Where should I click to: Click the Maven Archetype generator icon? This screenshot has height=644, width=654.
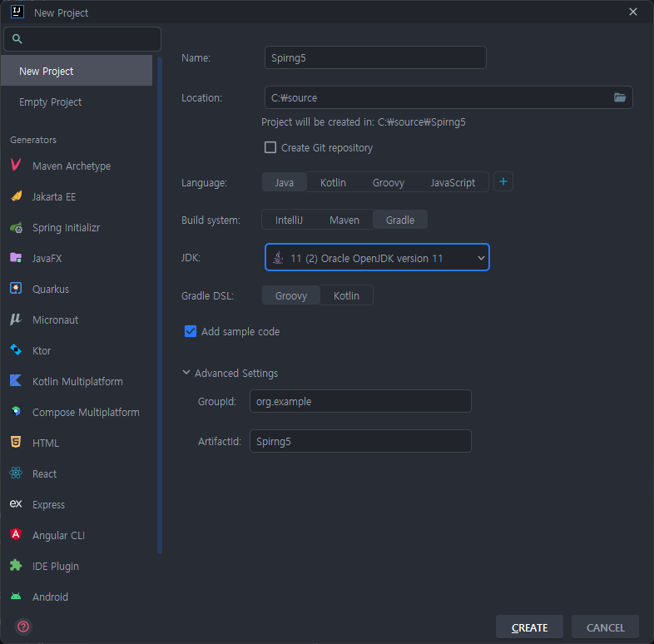click(x=16, y=165)
